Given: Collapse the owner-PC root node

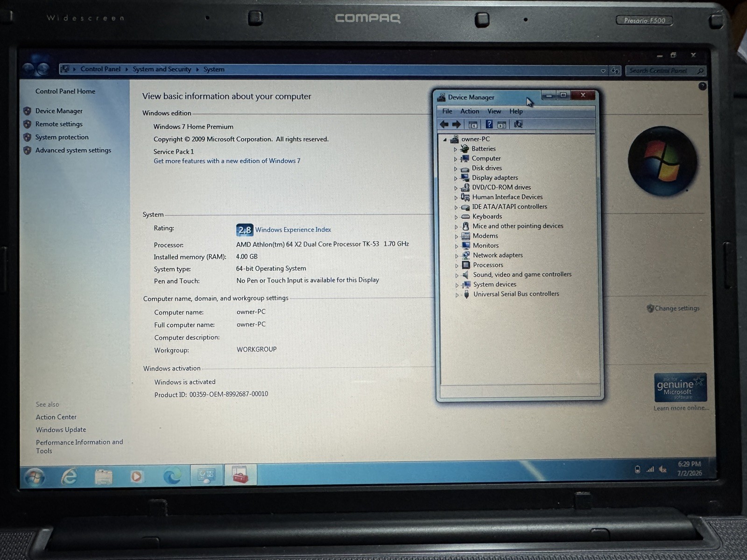Looking at the screenshot, I should point(445,140).
